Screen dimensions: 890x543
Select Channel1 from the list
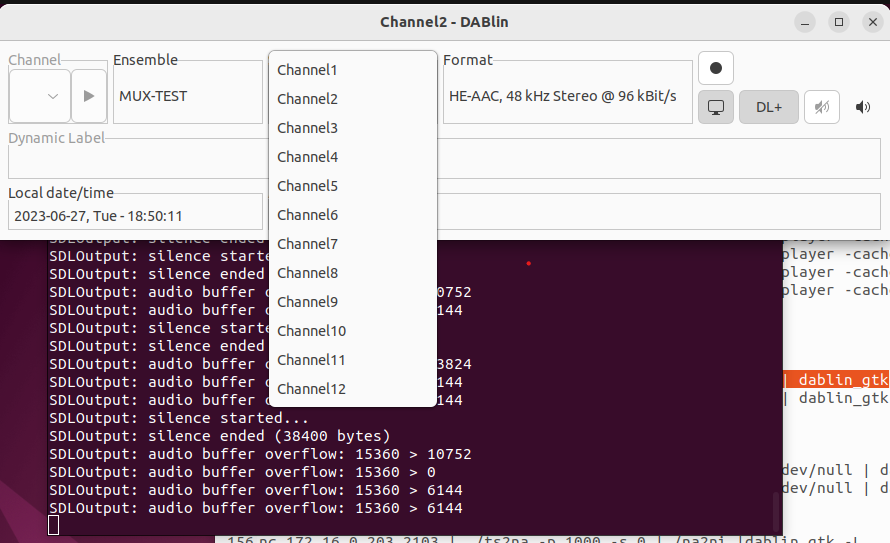pos(352,70)
